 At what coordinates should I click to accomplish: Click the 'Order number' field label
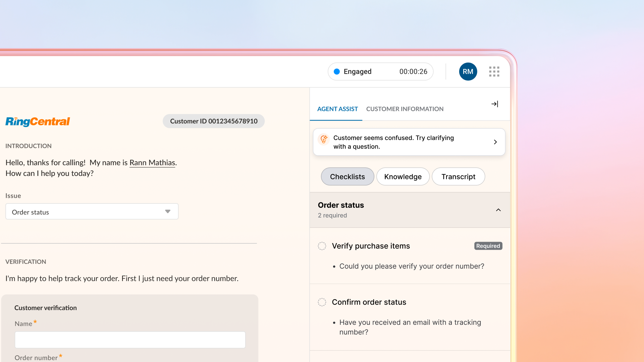36,358
